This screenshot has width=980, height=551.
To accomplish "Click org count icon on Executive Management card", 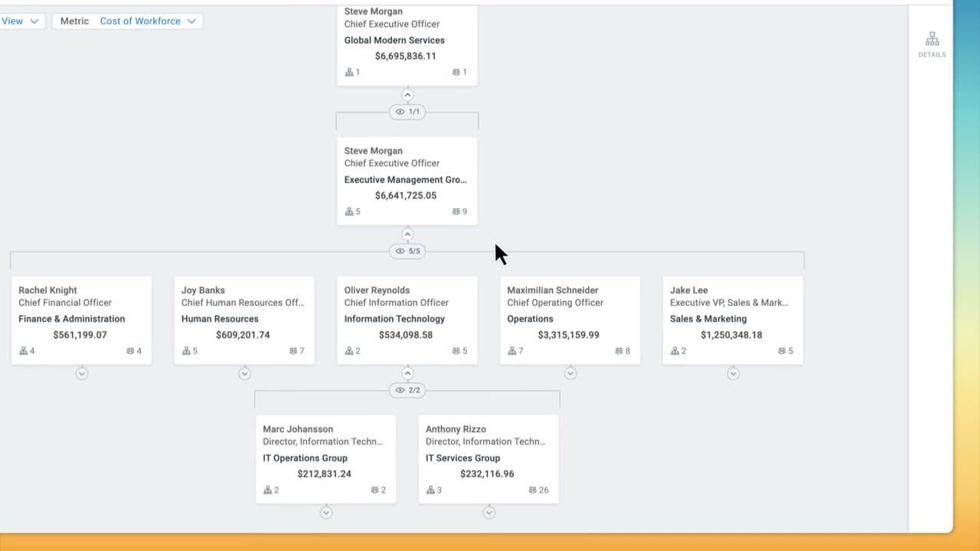I will click(x=349, y=212).
